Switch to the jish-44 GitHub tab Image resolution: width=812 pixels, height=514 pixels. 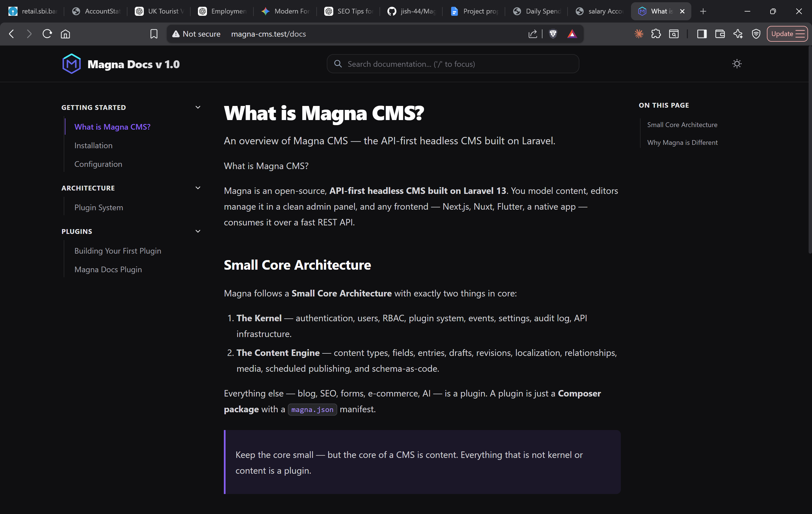tap(411, 11)
